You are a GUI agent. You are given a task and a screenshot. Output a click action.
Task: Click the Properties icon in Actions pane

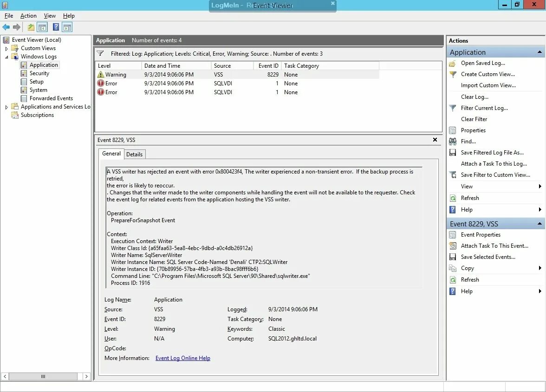tap(453, 130)
